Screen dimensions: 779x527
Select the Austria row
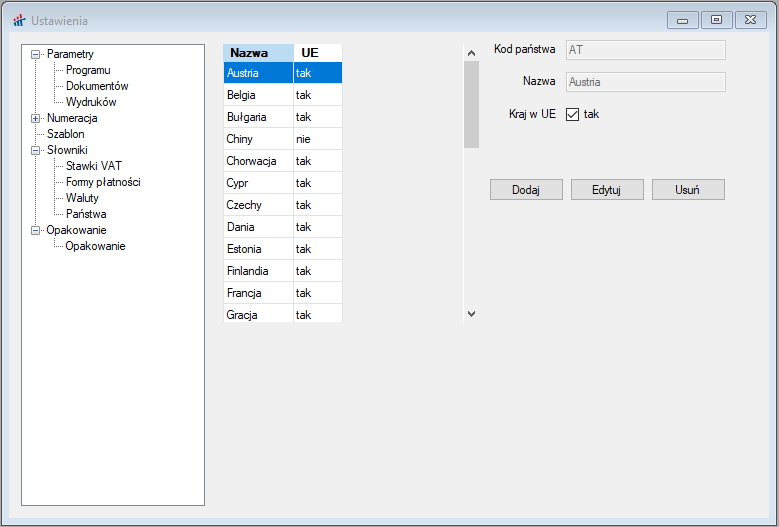click(x=283, y=73)
